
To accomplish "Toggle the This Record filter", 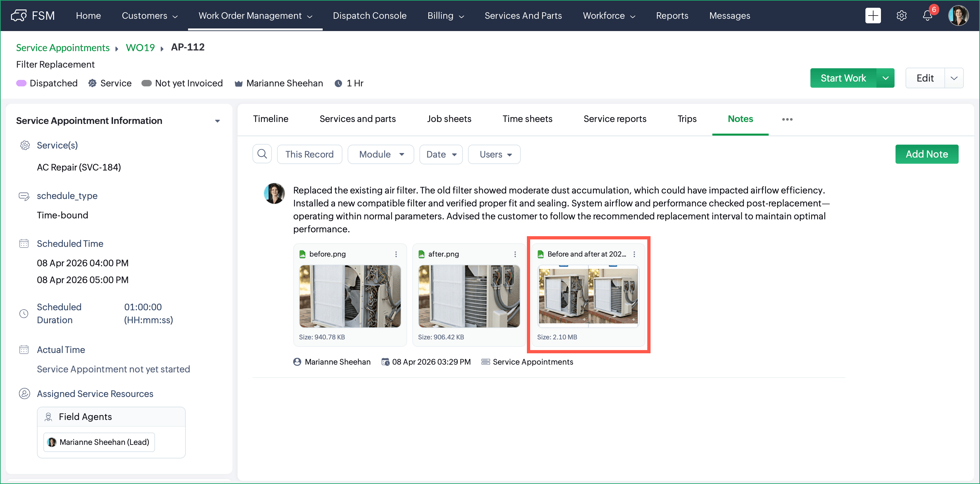I will click(x=309, y=154).
